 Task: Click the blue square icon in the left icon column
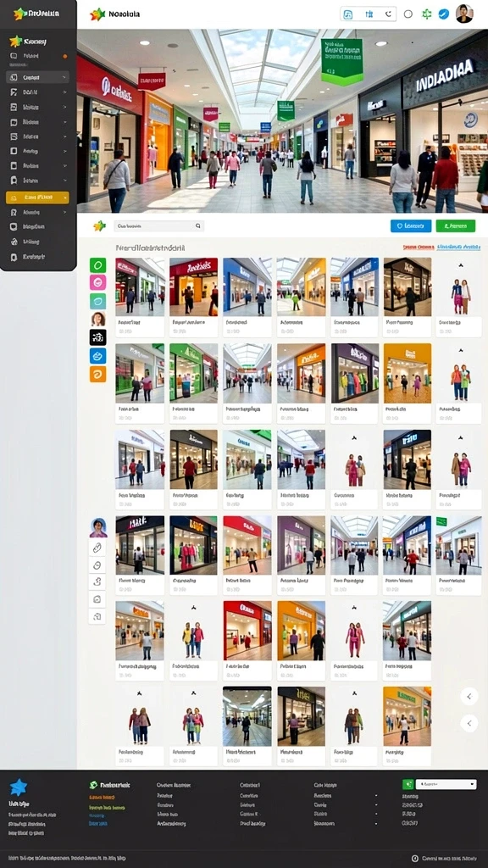point(98,355)
